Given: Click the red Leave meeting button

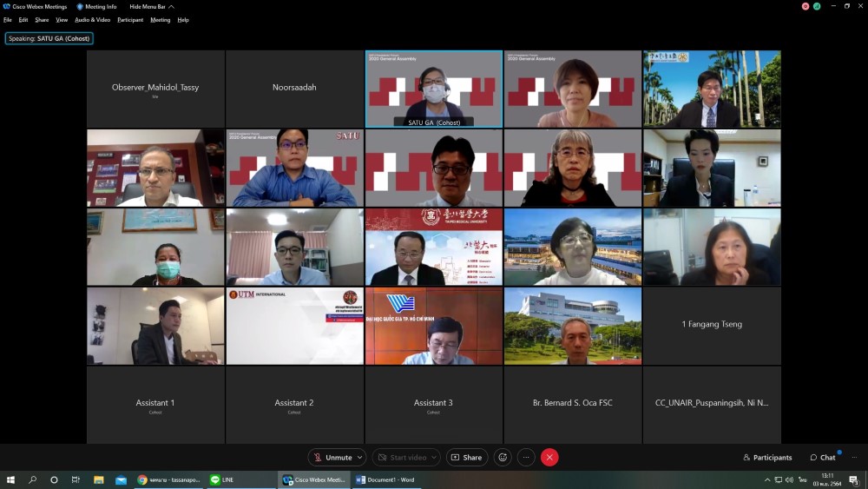Looking at the screenshot, I should pyautogui.click(x=549, y=458).
